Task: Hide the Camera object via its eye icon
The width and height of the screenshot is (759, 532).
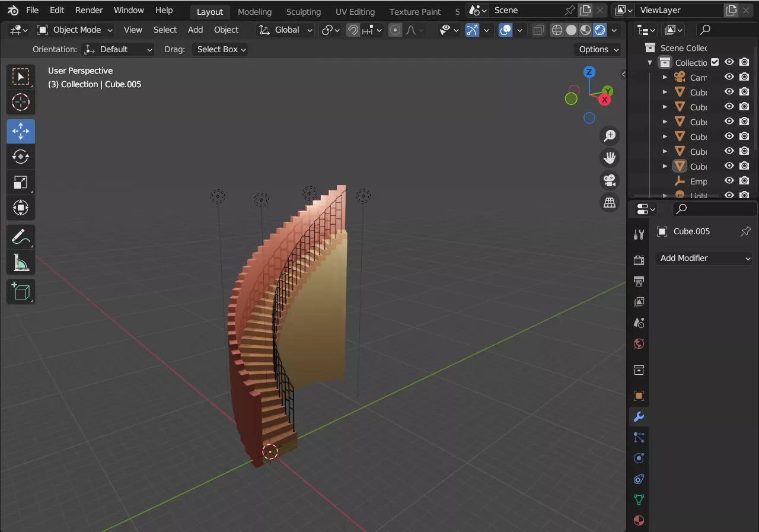Action: pyautogui.click(x=729, y=77)
